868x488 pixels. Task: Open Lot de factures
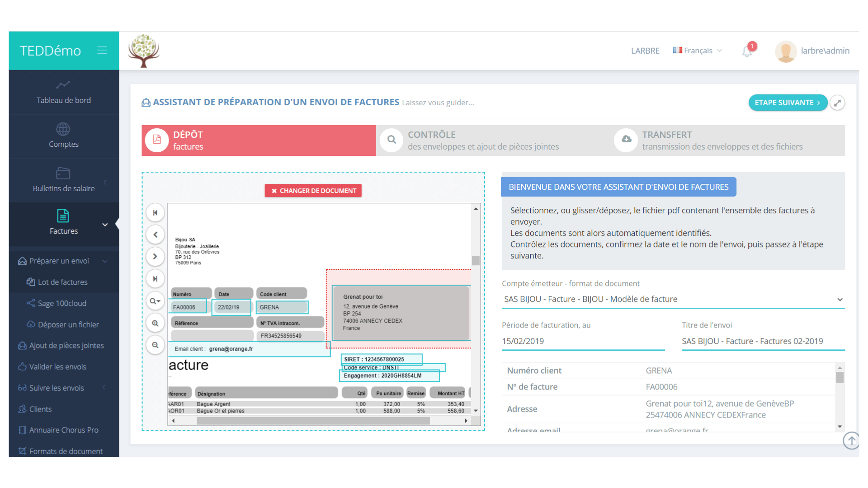[63, 282]
